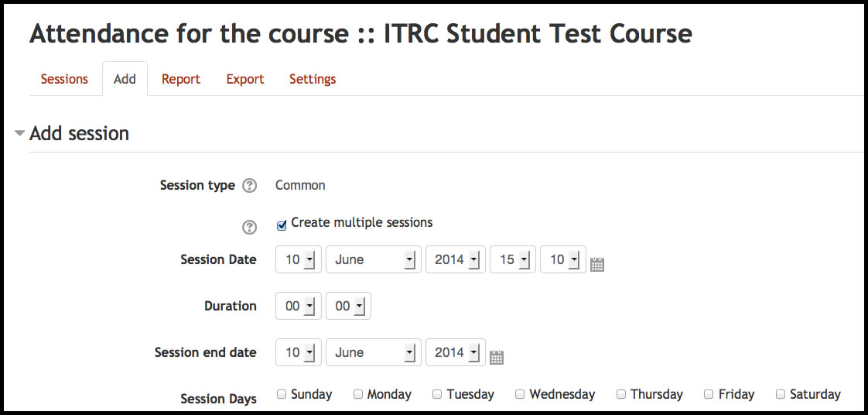The width and height of the screenshot is (868, 415).
Task: Open Session Date month dropdown
Action: [374, 260]
